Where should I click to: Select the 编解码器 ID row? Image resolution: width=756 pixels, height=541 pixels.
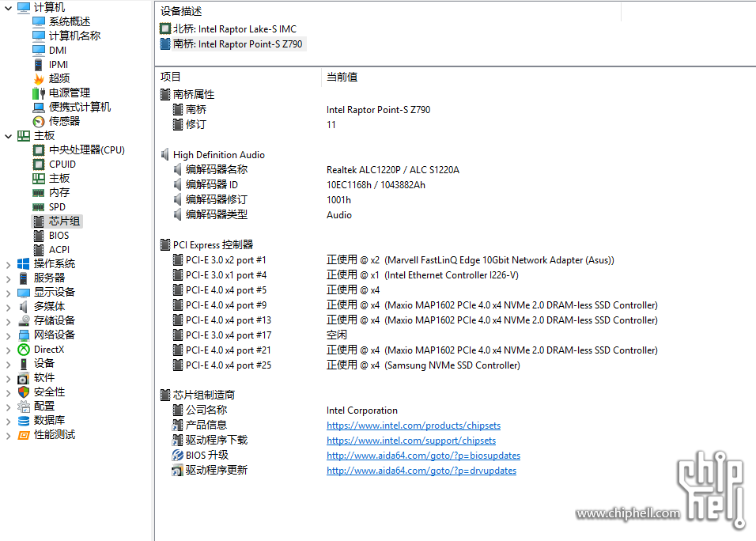(x=455, y=184)
